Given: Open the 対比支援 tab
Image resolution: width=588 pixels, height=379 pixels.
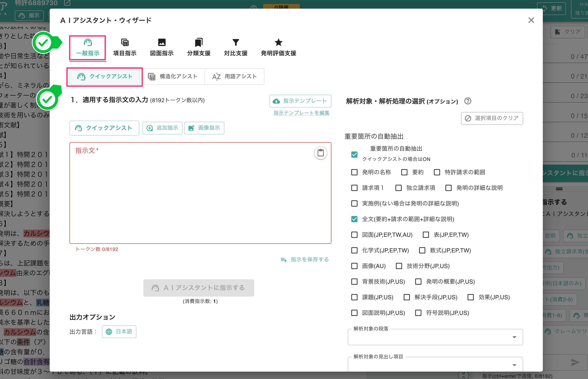Looking at the screenshot, I should (236, 48).
